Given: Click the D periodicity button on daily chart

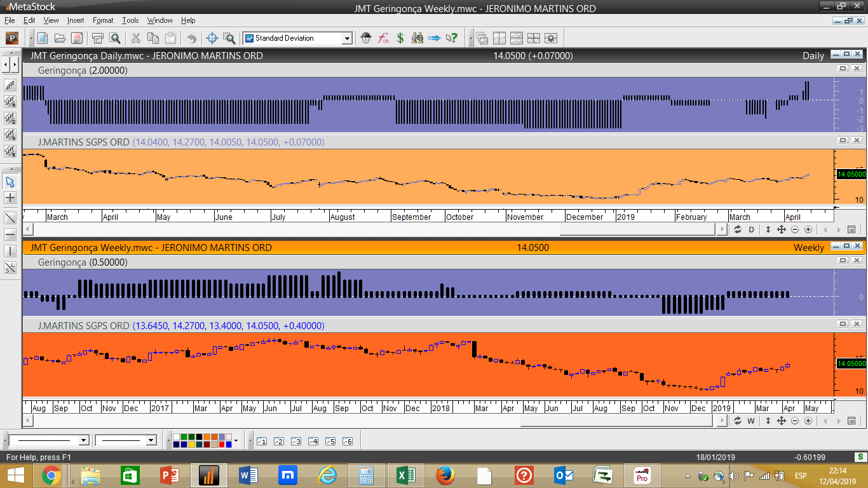Looking at the screenshot, I should 751,229.
